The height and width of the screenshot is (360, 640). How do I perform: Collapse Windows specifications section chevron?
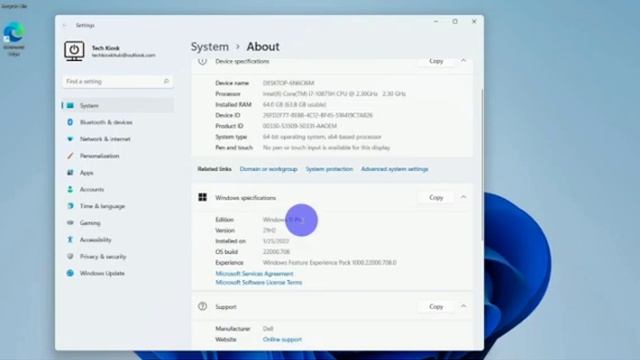[x=463, y=197]
